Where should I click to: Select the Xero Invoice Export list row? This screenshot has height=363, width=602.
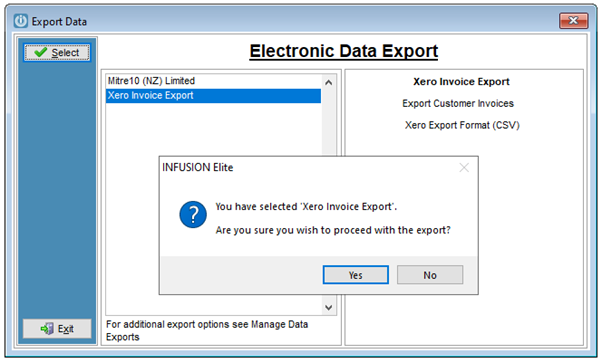point(213,96)
